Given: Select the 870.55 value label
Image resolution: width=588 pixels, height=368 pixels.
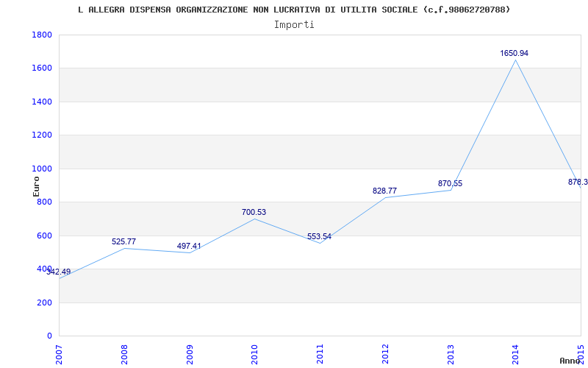Looking at the screenshot, I should tap(450, 183).
